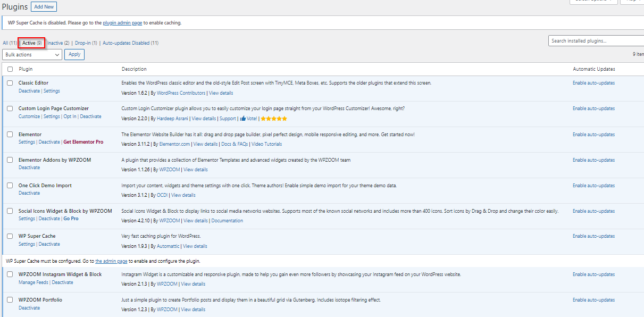Image resolution: width=644 pixels, height=317 pixels.
Task: Open Elementor Video Tutorials link
Action: [267, 144]
